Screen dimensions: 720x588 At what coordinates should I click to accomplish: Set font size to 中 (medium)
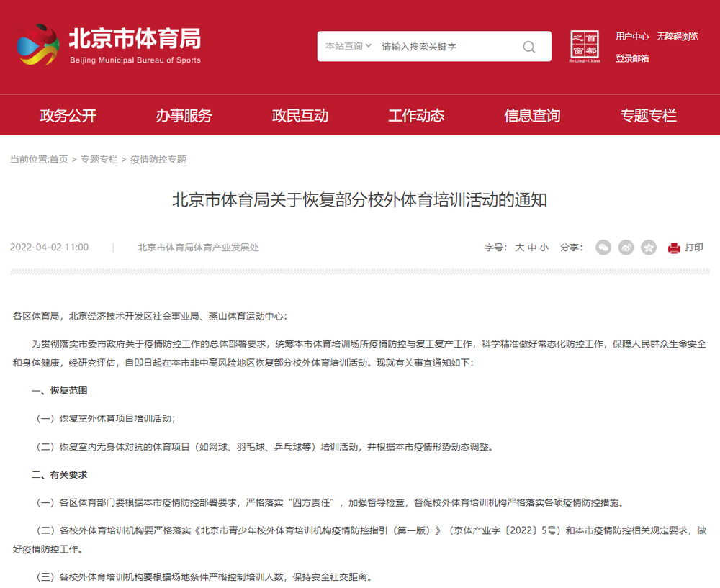tap(531, 248)
